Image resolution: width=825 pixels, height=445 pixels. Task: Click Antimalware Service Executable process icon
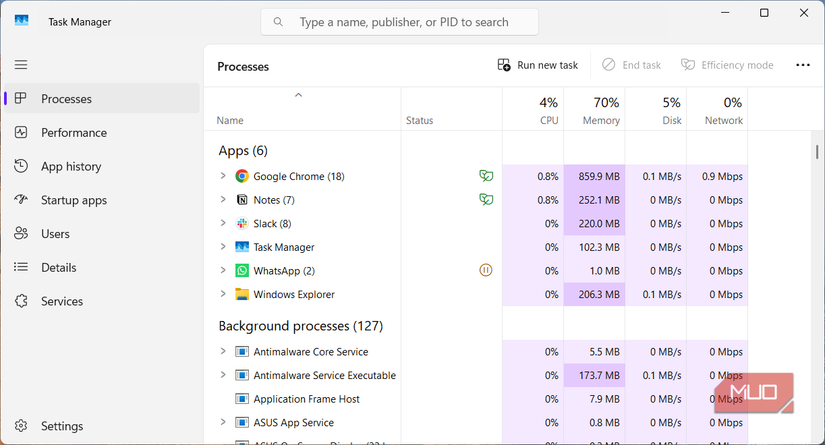pos(242,375)
